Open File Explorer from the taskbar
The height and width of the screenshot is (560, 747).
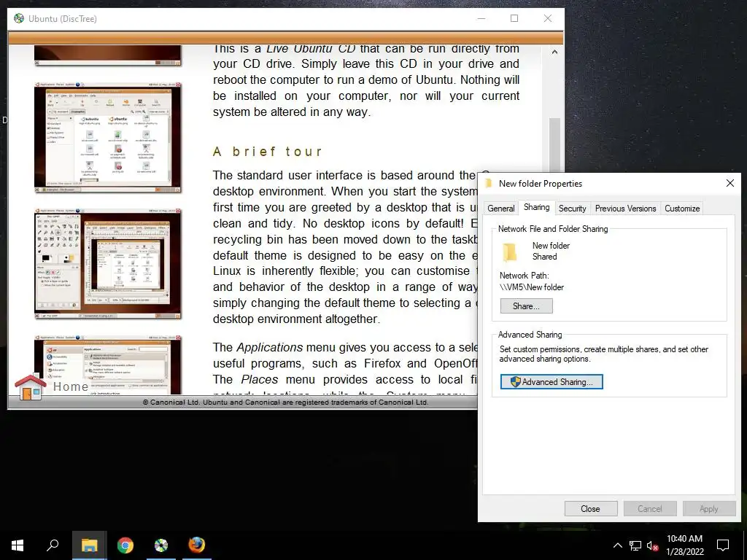point(89,545)
